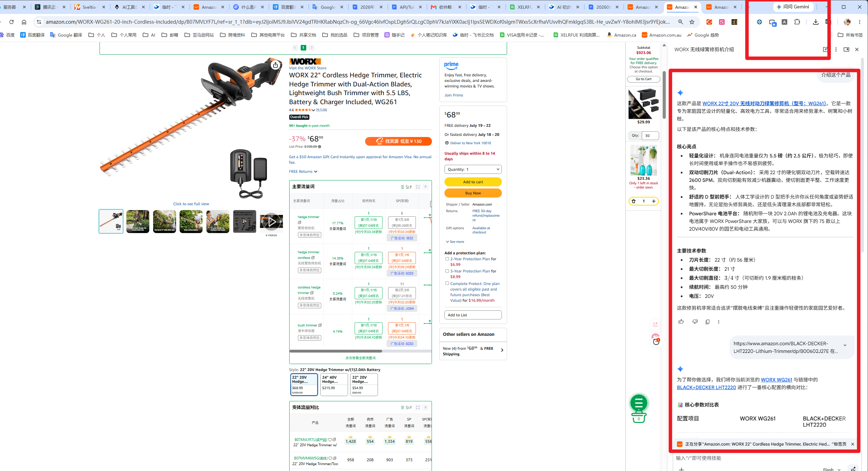
Task: Switch to the Sveltia tab
Action: [x=90, y=7]
